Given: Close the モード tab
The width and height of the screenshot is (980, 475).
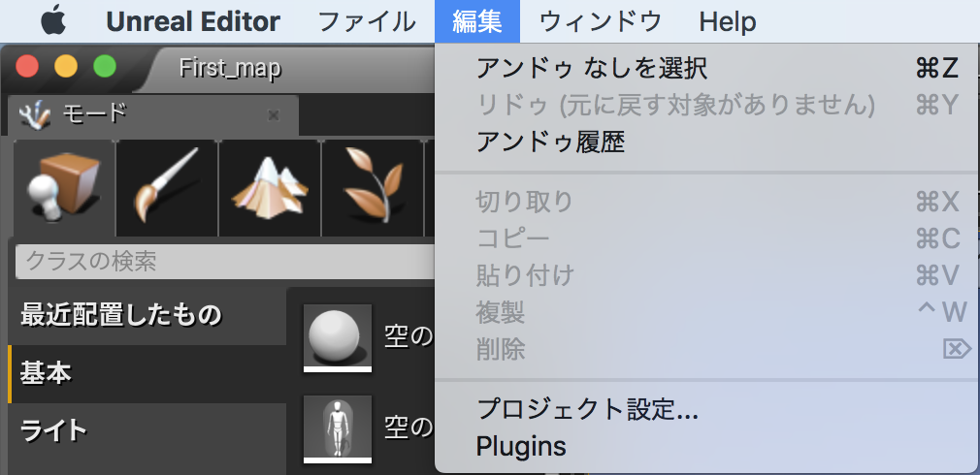Looking at the screenshot, I should [273, 114].
